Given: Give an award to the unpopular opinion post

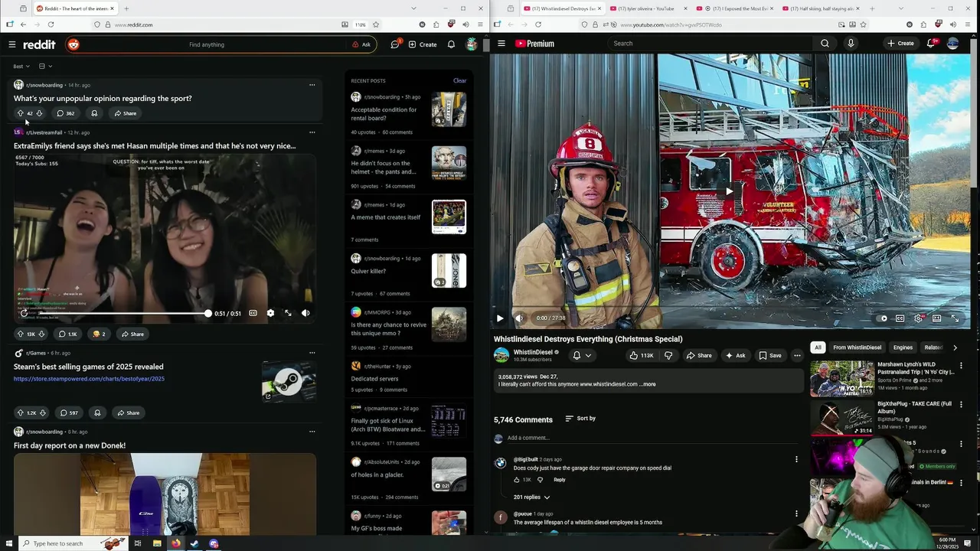Looking at the screenshot, I should click(x=94, y=113).
